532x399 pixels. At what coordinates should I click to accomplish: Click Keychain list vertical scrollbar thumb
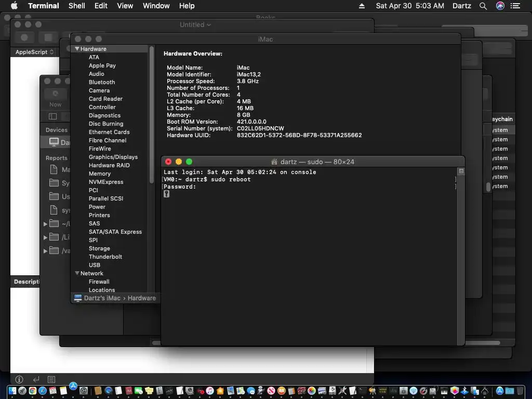[488, 187]
